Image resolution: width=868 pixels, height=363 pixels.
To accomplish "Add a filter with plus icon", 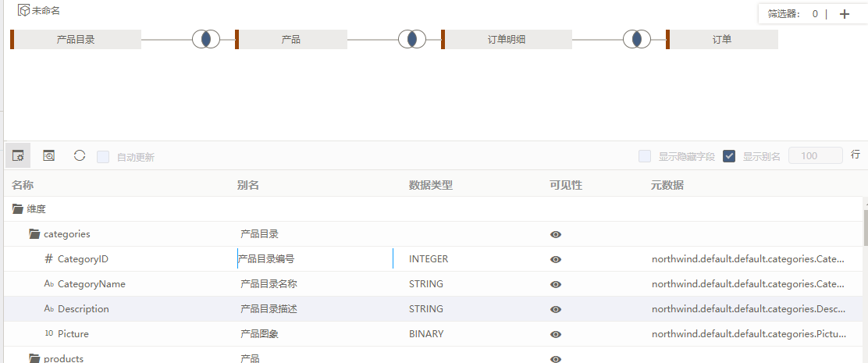I will click(x=845, y=14).
